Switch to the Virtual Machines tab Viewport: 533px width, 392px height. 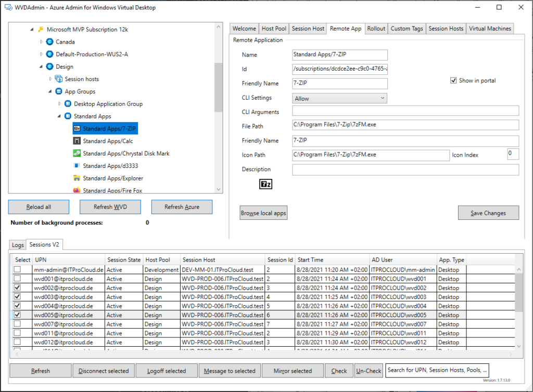click(x=490, y=29)
